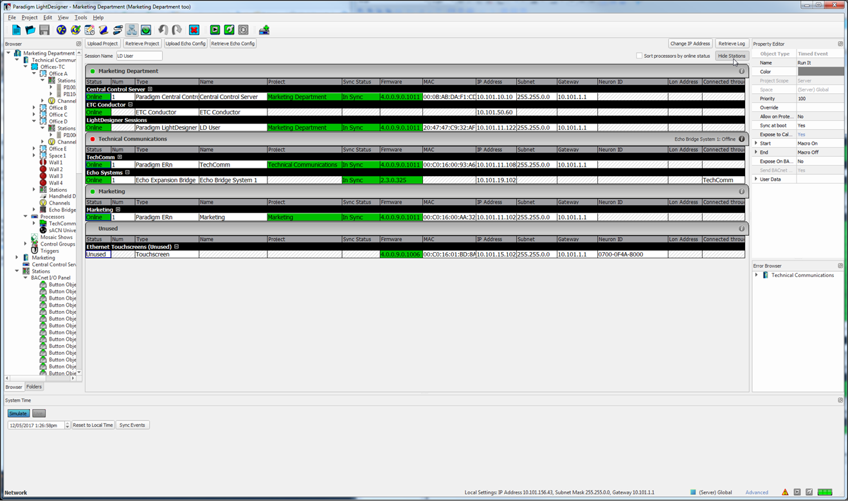
Task: Click the blue cable connector toolbar icon
Action: 118,30
